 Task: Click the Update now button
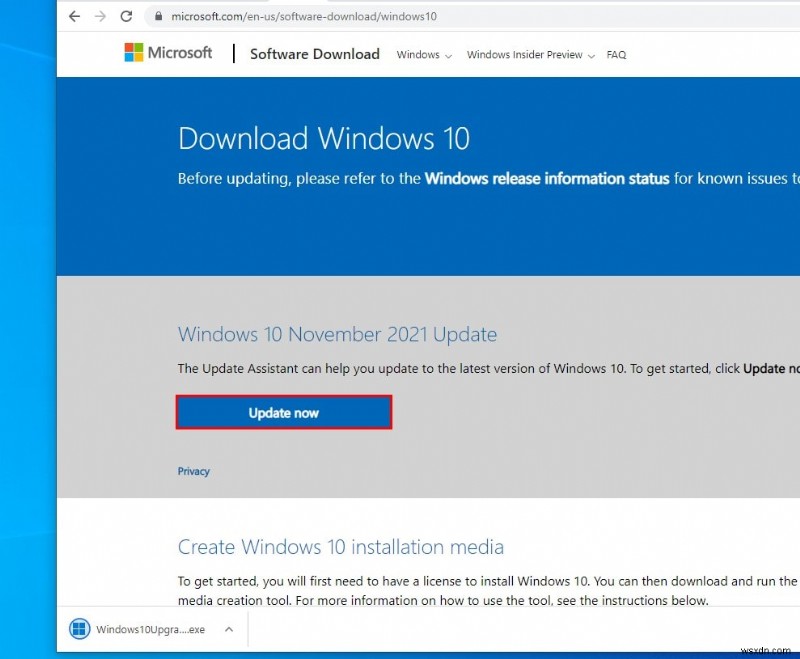click(284, 412)
